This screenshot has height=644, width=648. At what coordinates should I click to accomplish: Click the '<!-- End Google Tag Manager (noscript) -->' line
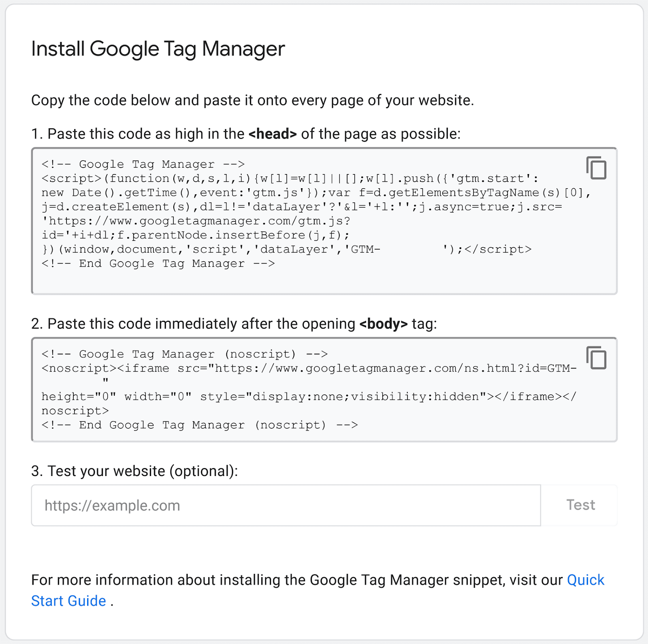pos(199,425)
